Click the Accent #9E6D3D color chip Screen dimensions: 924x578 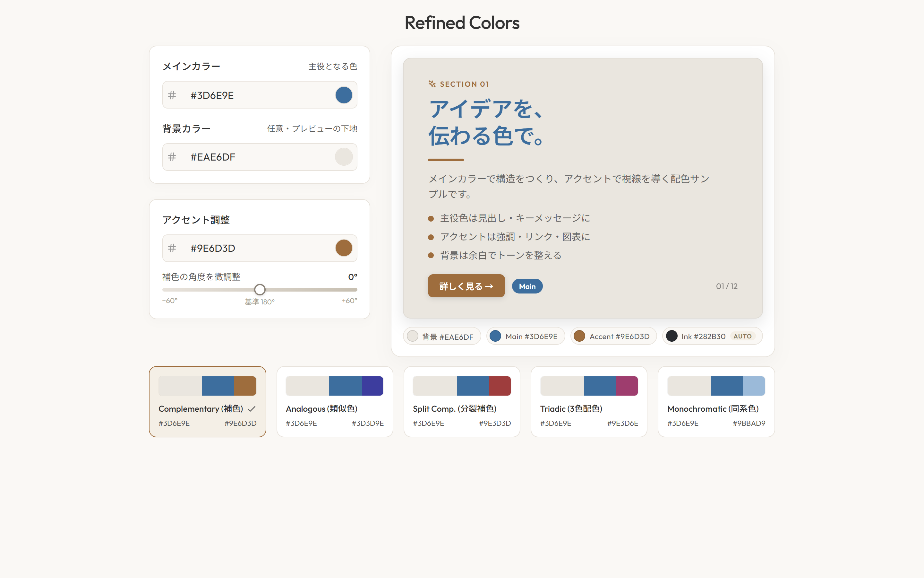613,337
